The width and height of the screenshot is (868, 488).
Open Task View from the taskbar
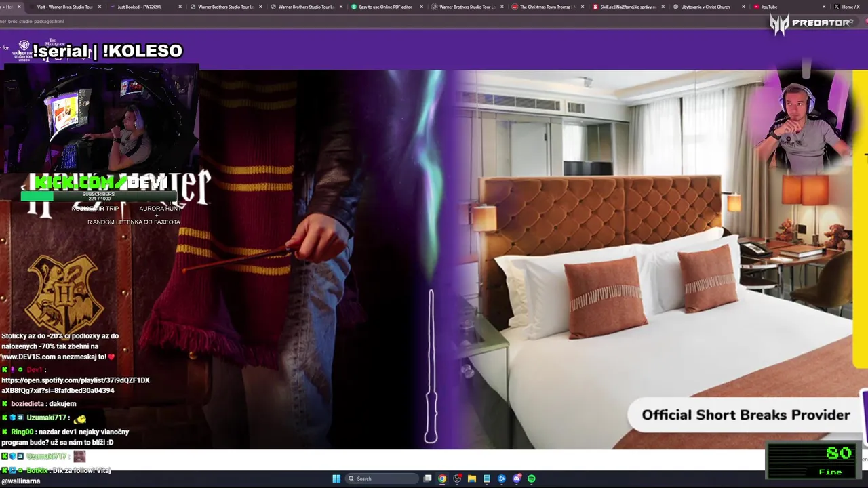[427, 479]
